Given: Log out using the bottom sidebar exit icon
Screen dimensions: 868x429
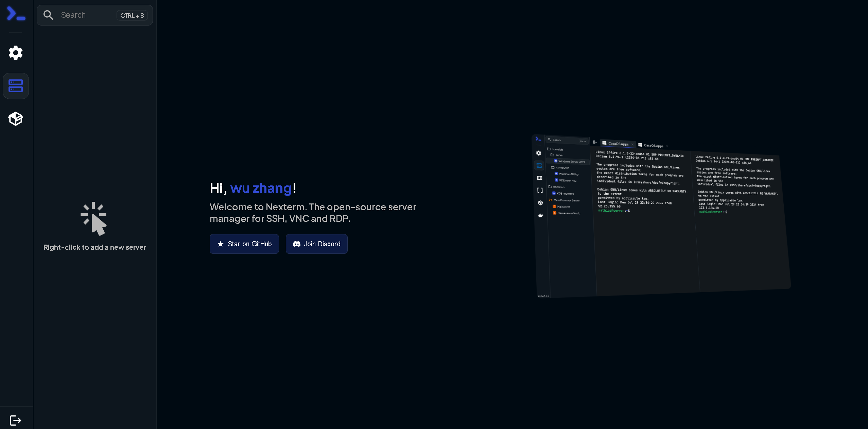Looking at the screenshot, I should click(15, 420).
